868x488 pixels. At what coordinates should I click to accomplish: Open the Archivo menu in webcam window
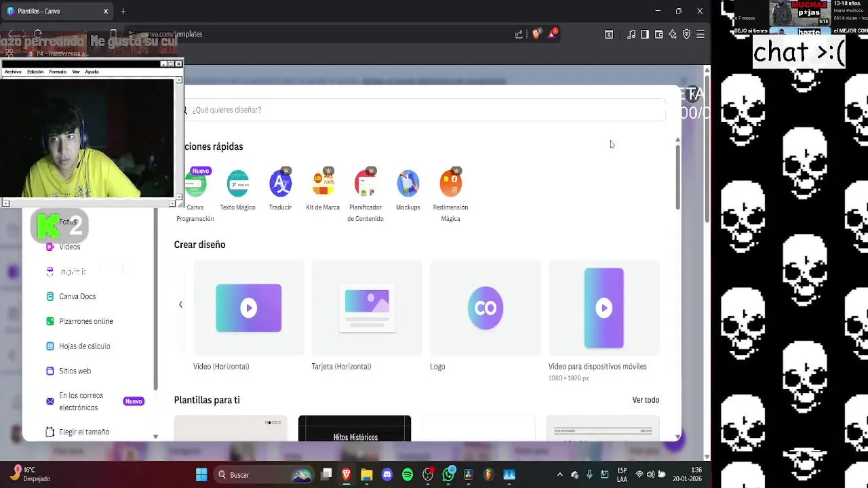pos(13,72)
